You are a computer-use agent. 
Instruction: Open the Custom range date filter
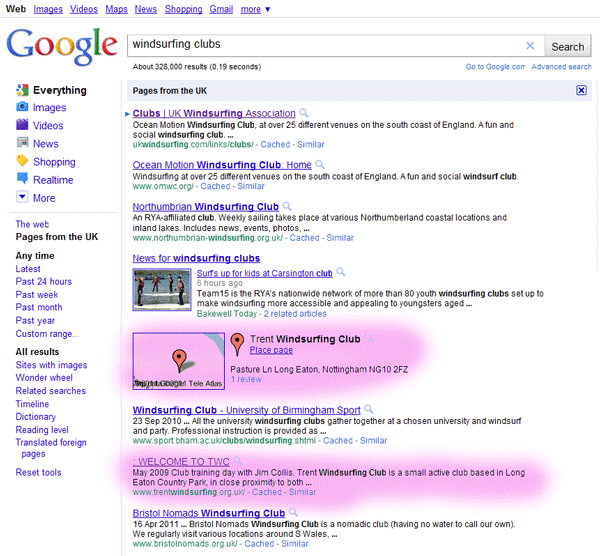tap(47, 334)
